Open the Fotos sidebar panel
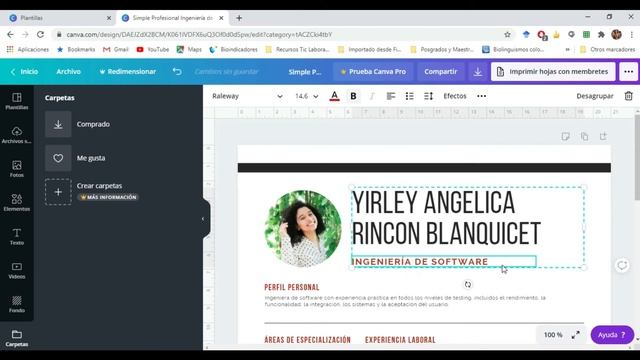640x360 pixels. point(17,169)
